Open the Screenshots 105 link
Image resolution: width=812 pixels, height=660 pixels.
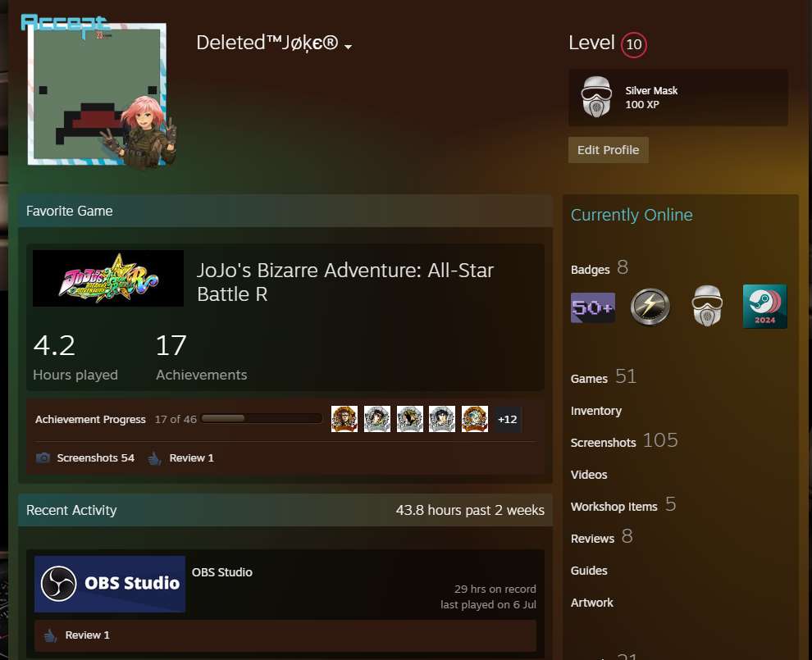click(624, 441)
